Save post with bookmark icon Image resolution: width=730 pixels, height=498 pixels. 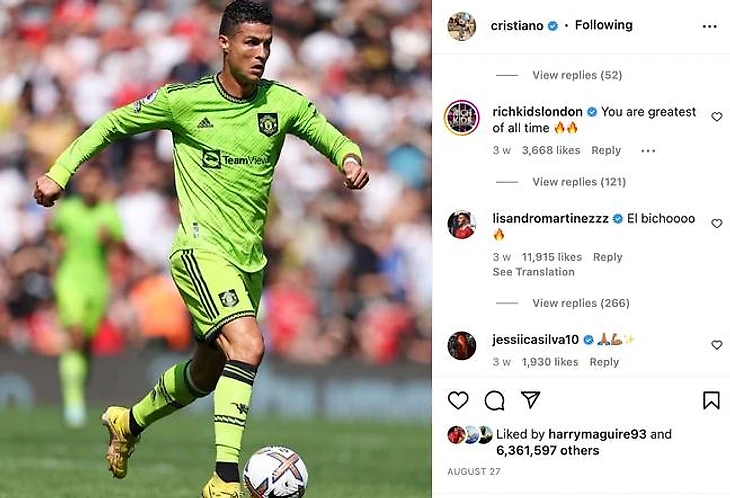(x=711, y=400)
